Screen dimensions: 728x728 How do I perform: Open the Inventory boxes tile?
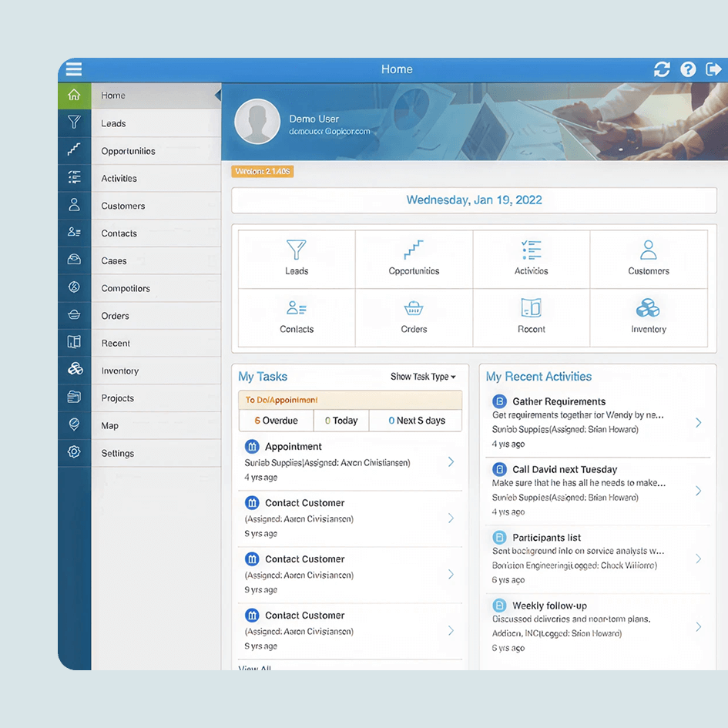(x=648, y=317)
